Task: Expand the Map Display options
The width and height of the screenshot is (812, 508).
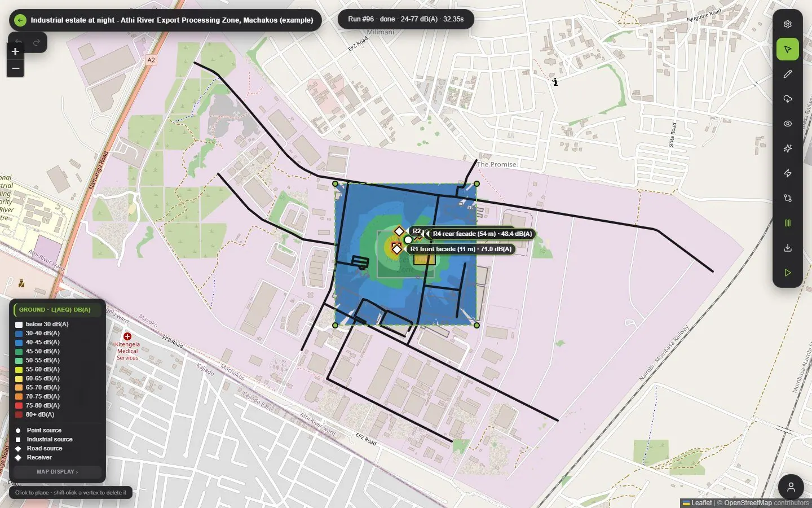Action: pos(58,472)
